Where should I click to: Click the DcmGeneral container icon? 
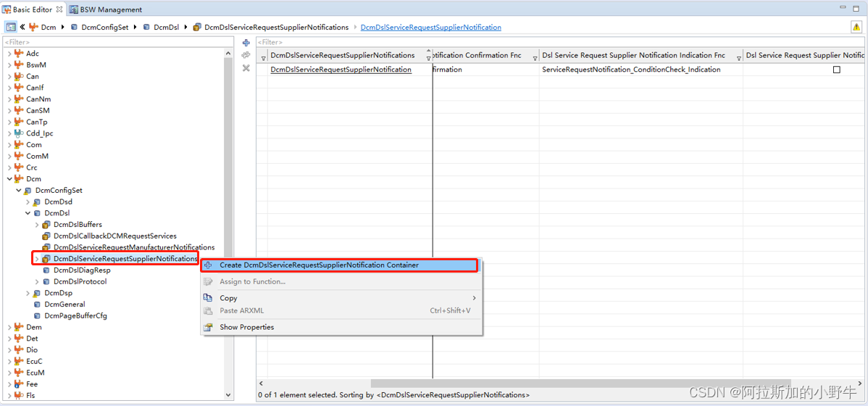coord(37,304)
